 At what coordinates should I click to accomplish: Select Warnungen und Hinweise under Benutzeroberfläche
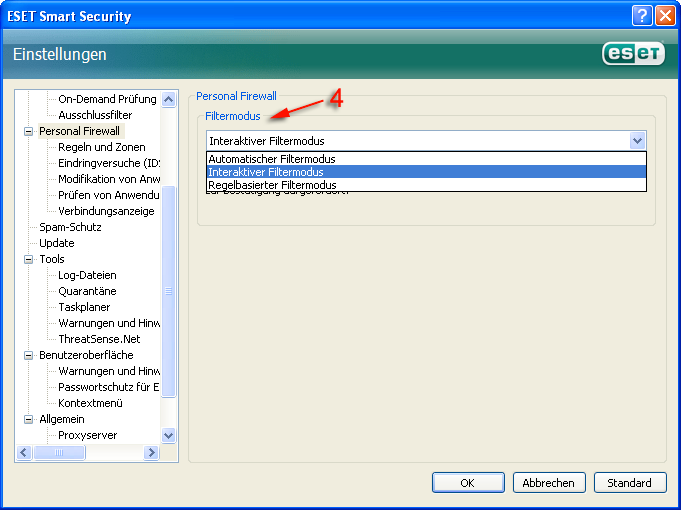click(109, 371)
